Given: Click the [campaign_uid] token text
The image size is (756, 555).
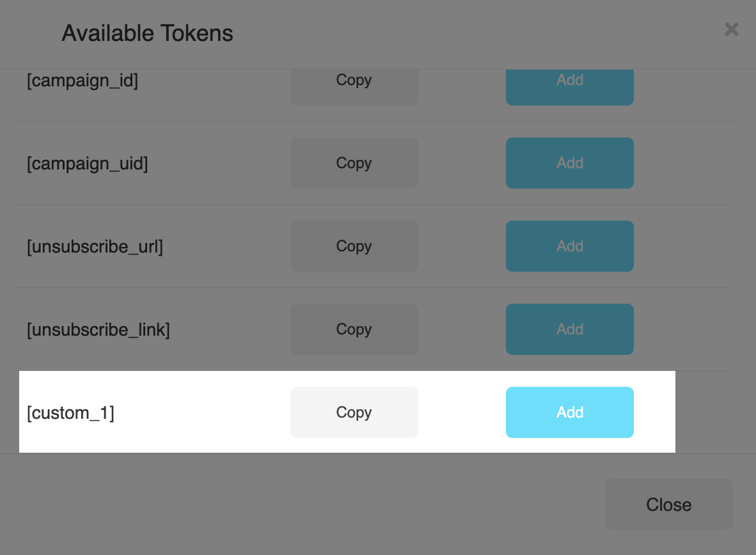Looking at the screenshot, I should [x=87, y=164].
